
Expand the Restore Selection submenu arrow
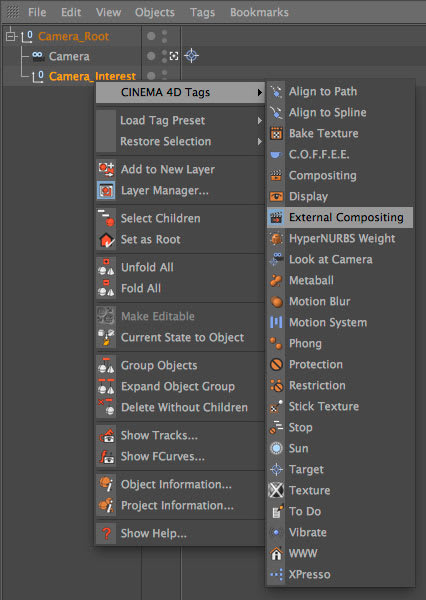point(260,142)
